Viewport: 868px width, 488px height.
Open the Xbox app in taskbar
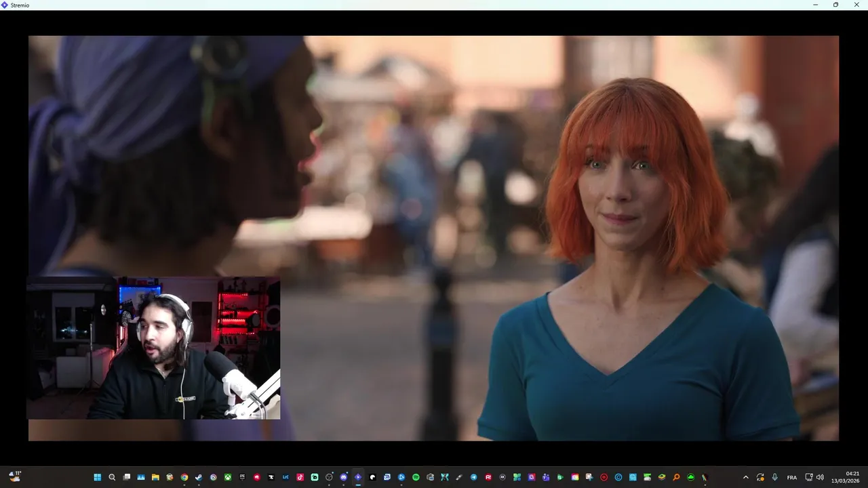228,477
